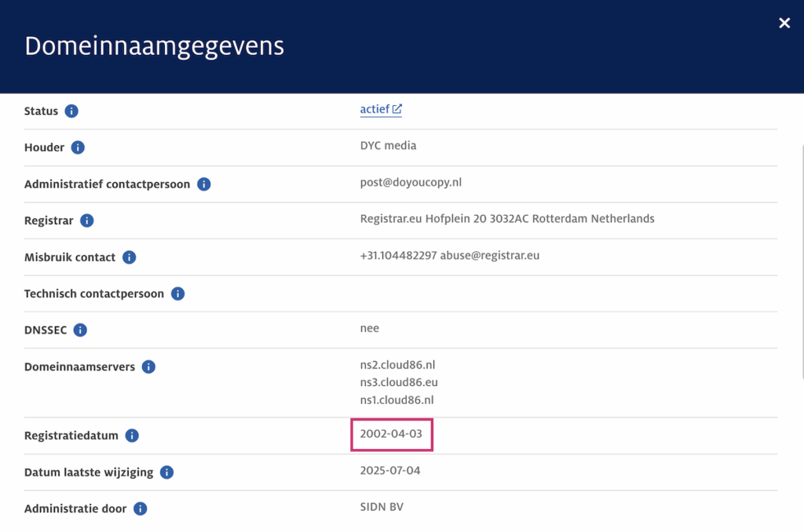Open the Misbruik contact info icon
The width and height of the screenshot is (804, 532).
tap(129, 257)
